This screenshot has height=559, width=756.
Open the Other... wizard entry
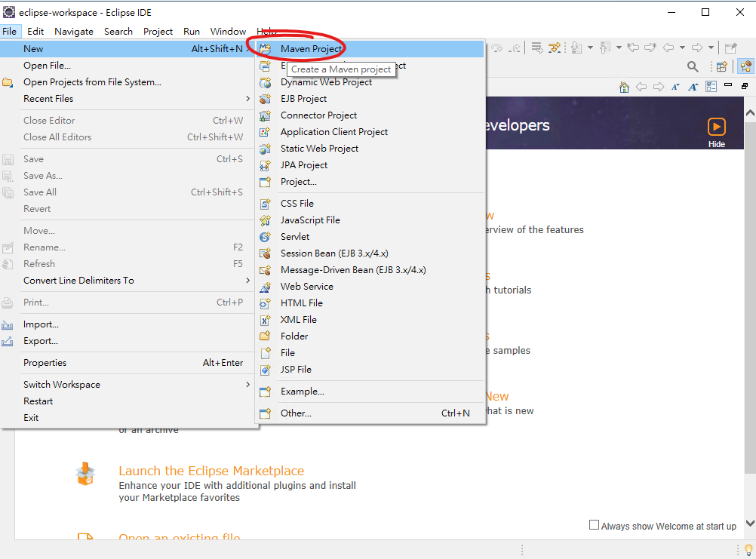tap(370, 413)
